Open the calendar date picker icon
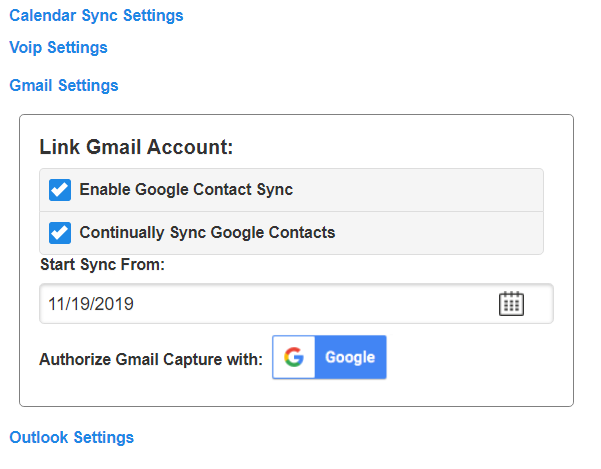This screenshot has width=601, height=469. tap(511, 304)
